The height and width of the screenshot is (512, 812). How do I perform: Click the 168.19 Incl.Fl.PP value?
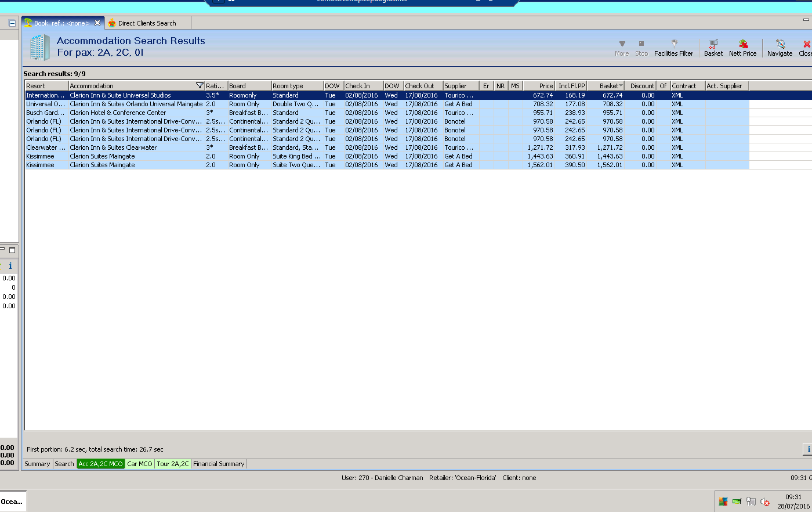coord(575,95)
